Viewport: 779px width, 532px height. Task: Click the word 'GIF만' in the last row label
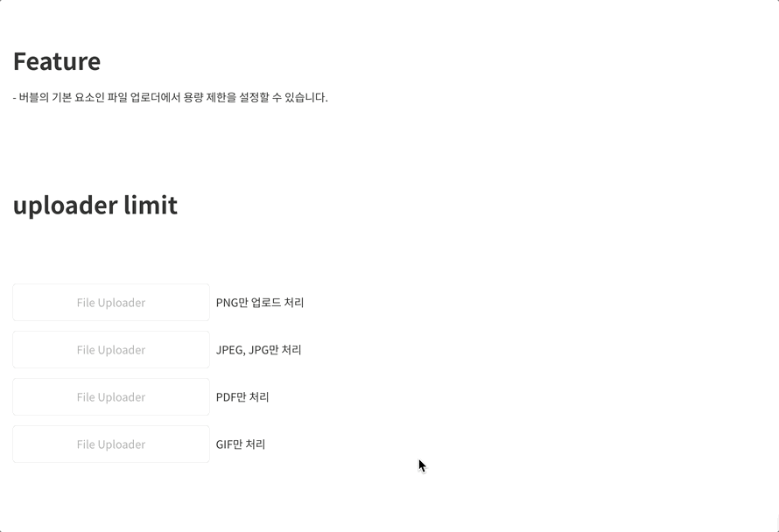[229, 444]
